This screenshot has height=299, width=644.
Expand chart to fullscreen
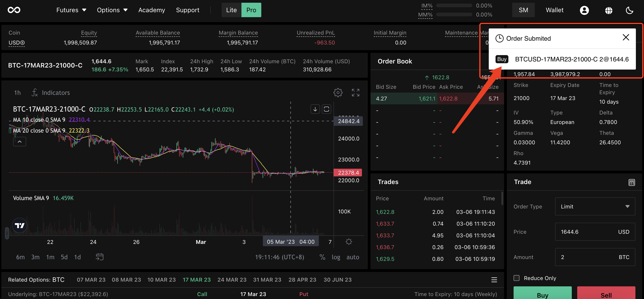click(355, 93)
